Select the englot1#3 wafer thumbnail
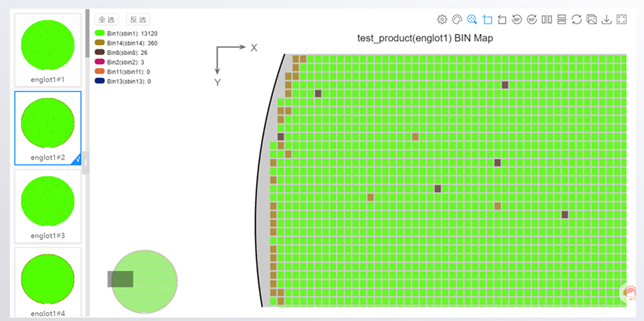The width and height of the screenshot is (644, 321). click(48, 206)
